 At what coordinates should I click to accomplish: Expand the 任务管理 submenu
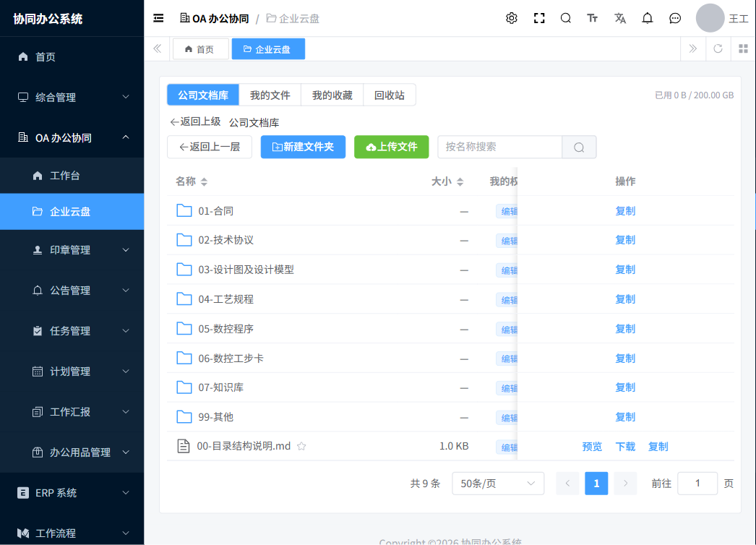72,331
